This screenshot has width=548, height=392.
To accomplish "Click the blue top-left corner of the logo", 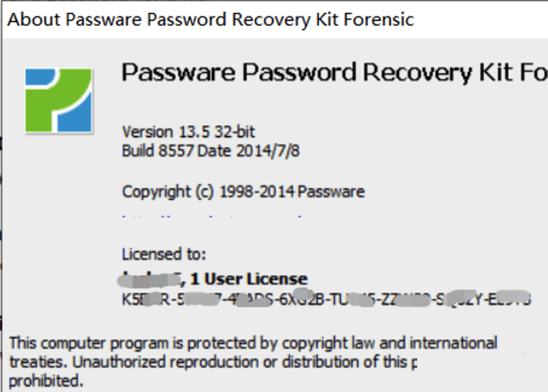I will pyautogui.click(x=38, y=77).
